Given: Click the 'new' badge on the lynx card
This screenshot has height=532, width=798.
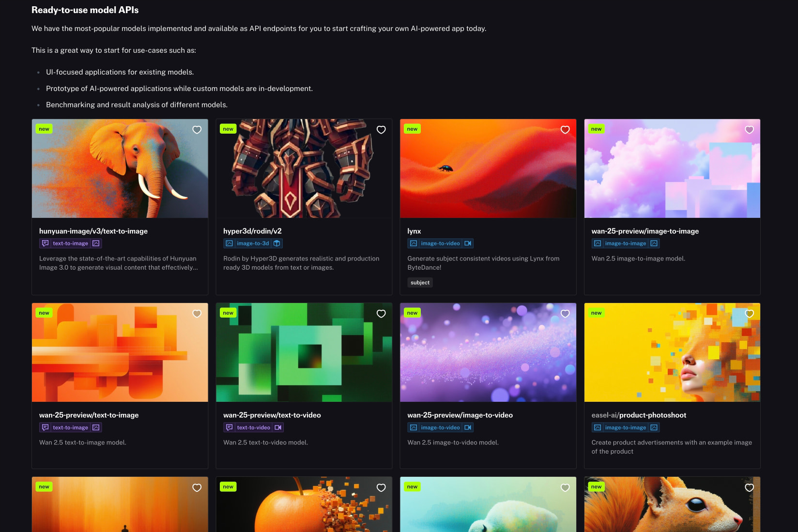Looking at the screenshot, I should [412, 129].
